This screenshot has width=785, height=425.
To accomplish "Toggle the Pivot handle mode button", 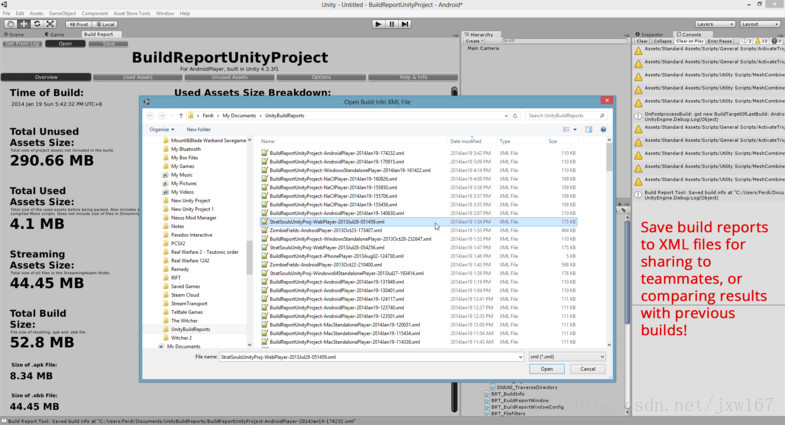I will (x=78, y=24).
